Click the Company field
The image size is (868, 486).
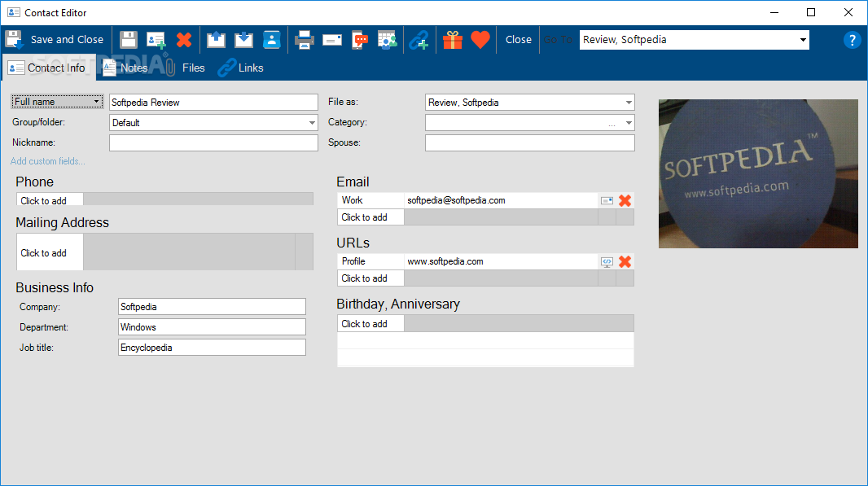(x=212, y=307)
